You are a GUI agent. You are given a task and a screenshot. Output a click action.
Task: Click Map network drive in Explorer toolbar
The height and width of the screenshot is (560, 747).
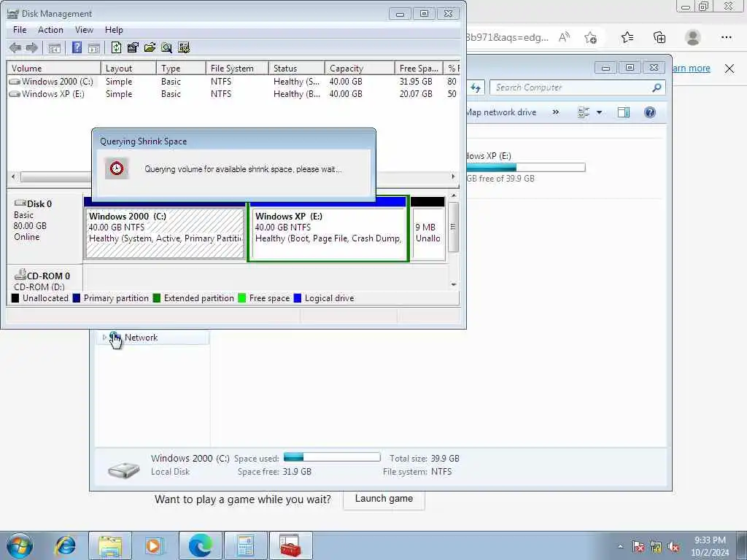click(x=501, y=112)
